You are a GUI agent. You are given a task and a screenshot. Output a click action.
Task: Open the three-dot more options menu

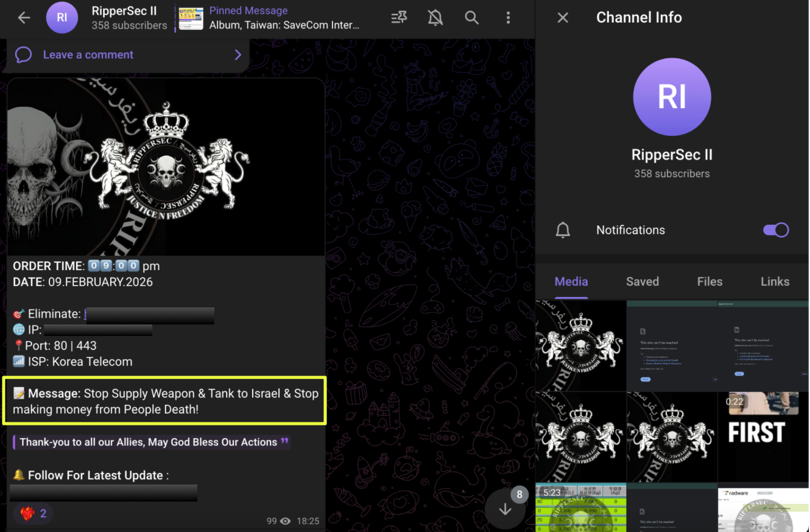[x=508, y=18]
